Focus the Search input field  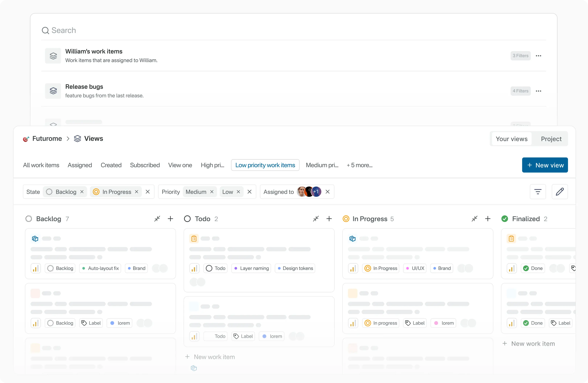[293, 30]
